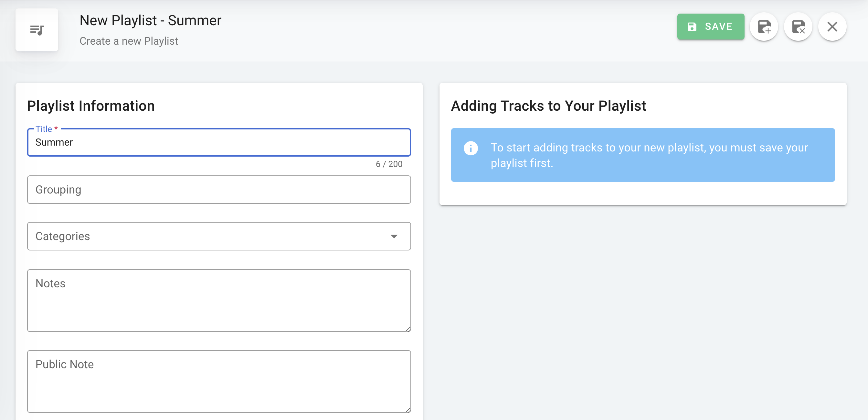The height and width of the screenshot is (420, 868).
Task: Click the playlist music-note icon in header
Action: click(37, 30)
